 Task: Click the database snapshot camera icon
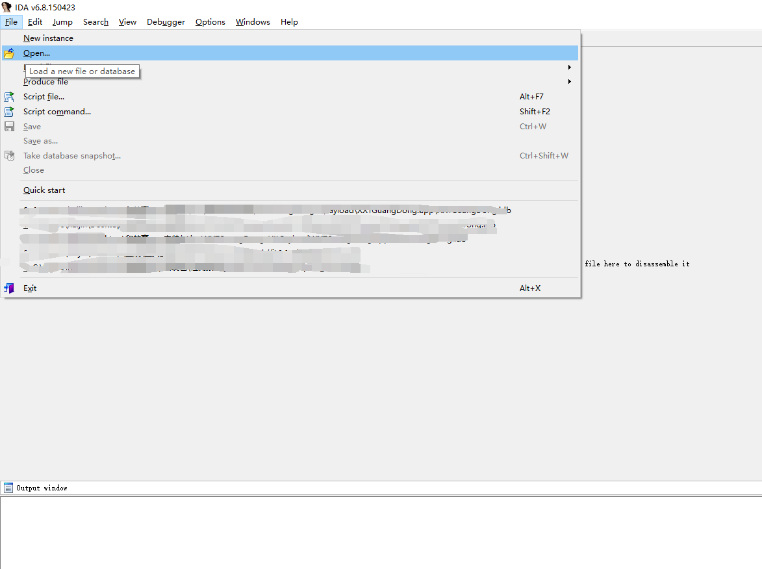click(9, 156)
